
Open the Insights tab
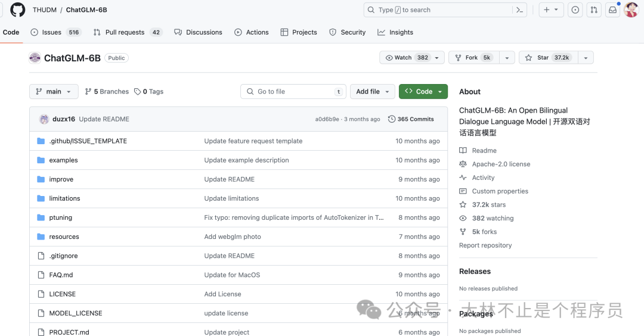[x=395, y=32]
